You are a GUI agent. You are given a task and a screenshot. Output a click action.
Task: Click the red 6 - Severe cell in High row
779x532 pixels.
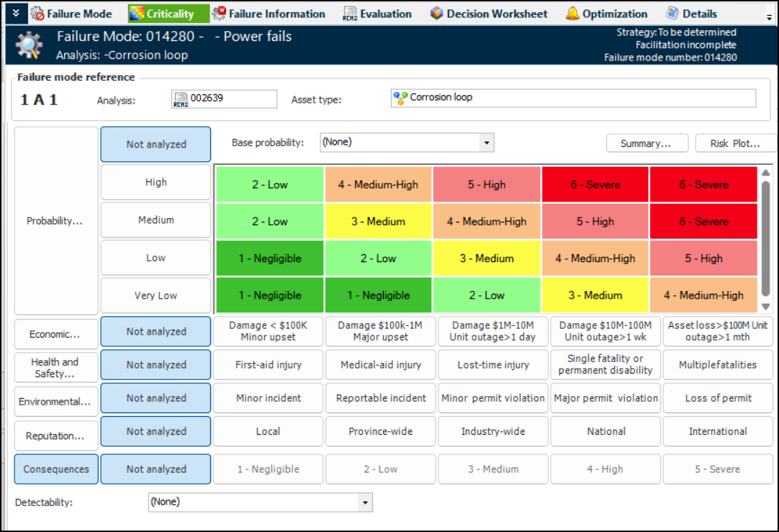pos(595,185)
